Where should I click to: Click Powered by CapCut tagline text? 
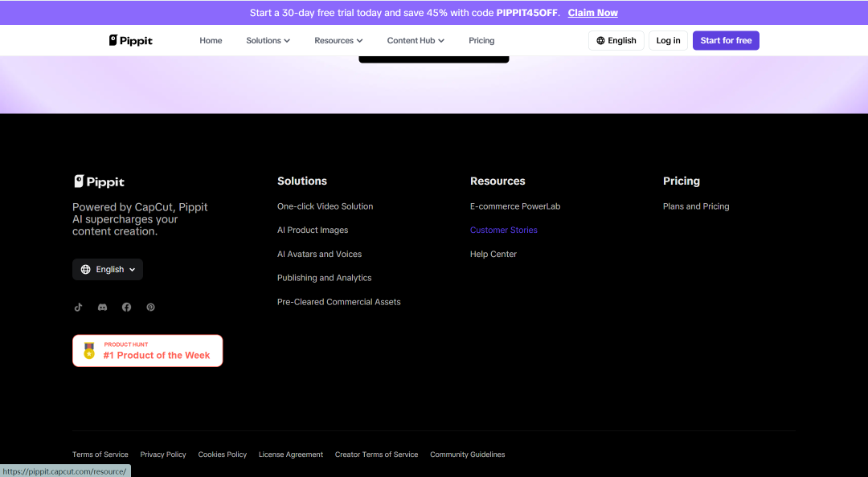140,219
